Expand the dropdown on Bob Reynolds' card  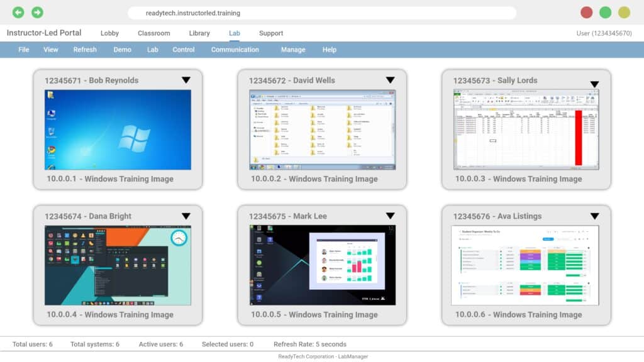[187, 80]
